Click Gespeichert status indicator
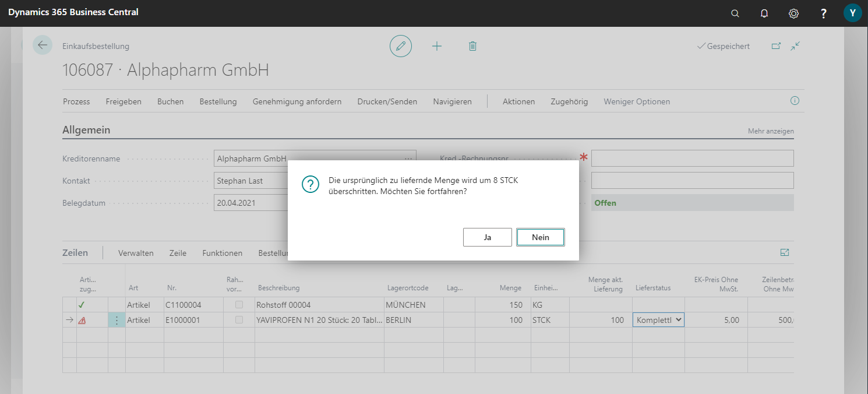868x394 pixels. tap(724, 46)
